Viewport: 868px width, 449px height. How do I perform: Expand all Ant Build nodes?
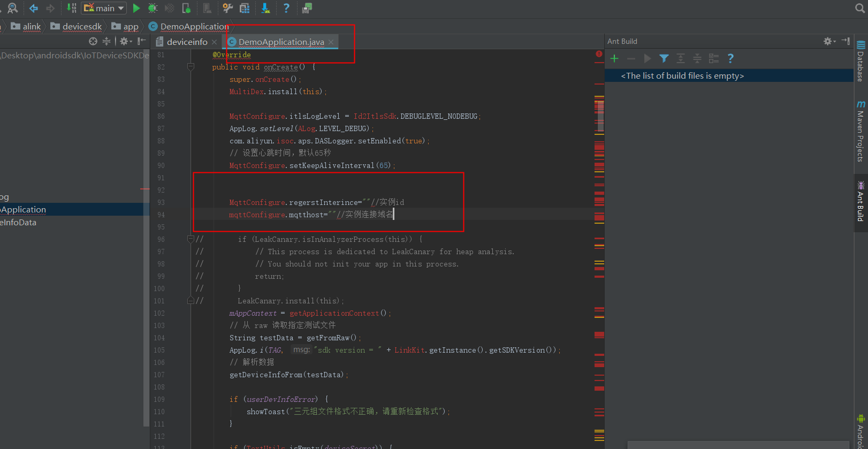[x=681, y=58]
